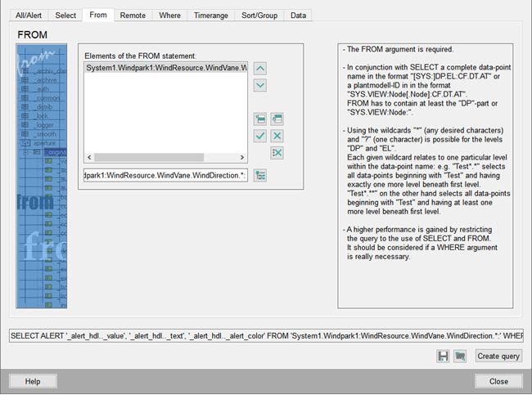Click the green checkmark apply icon

[260, 136]
